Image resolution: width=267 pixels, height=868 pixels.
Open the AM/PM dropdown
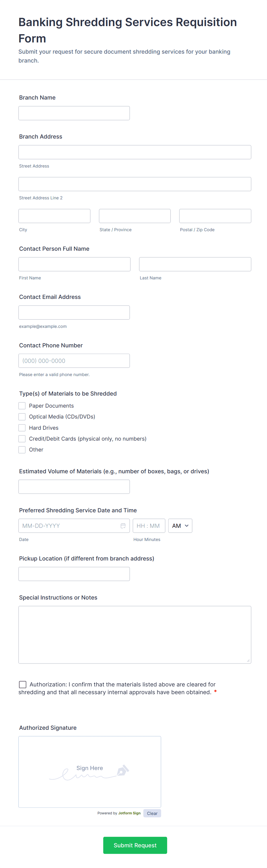tap(180, 526)
